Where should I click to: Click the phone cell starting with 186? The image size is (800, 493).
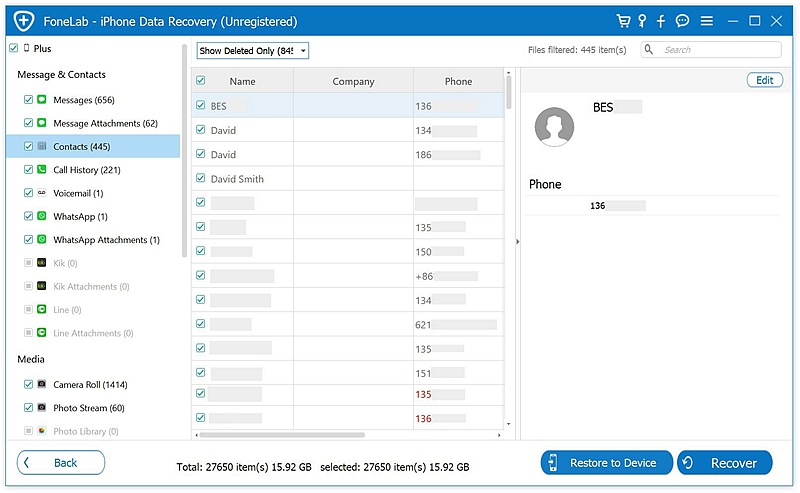point(459,155)
